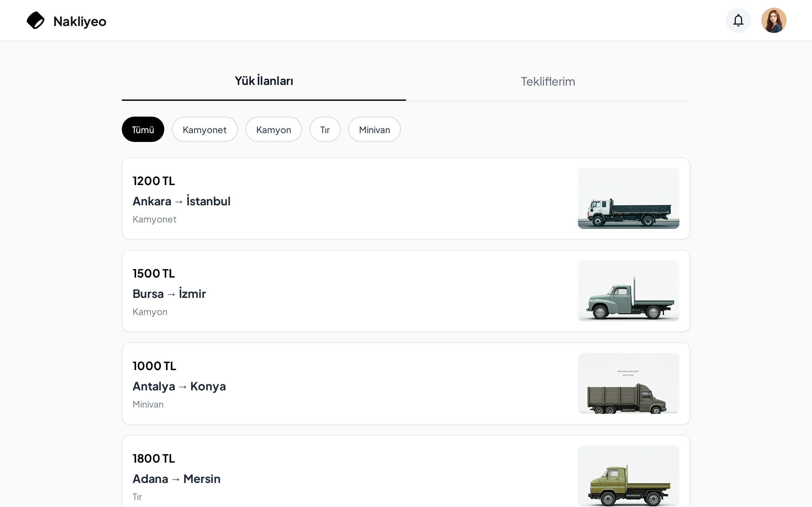Filter listings by Minivan
The width and height of the screenshot is (812, 507).
click(x=375, y=129)
